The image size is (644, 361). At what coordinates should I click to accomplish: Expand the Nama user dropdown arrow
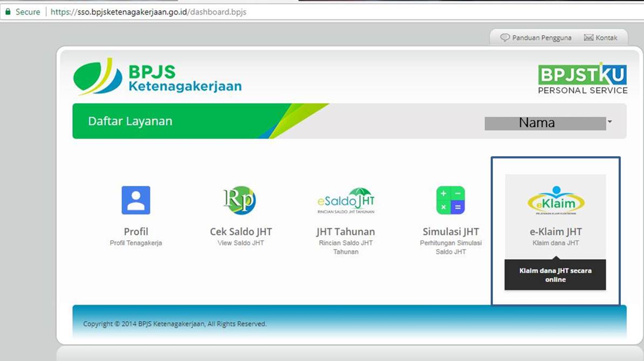(610, 122)
